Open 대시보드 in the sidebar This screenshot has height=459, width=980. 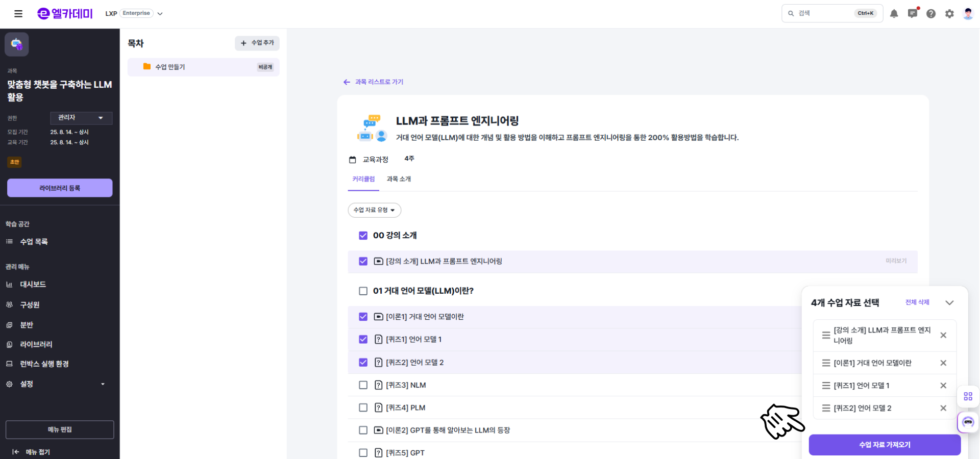click(33, 285)
